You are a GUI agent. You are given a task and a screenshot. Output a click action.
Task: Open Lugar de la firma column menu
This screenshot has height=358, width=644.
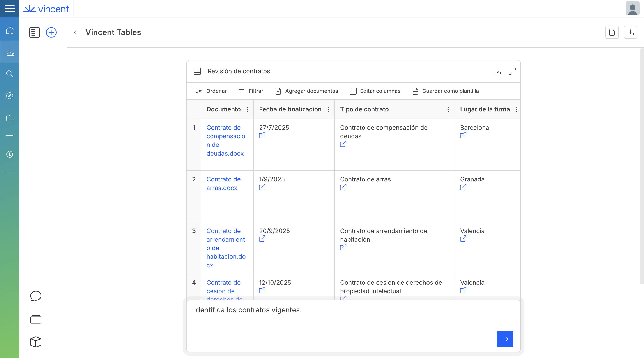[516, 109]
